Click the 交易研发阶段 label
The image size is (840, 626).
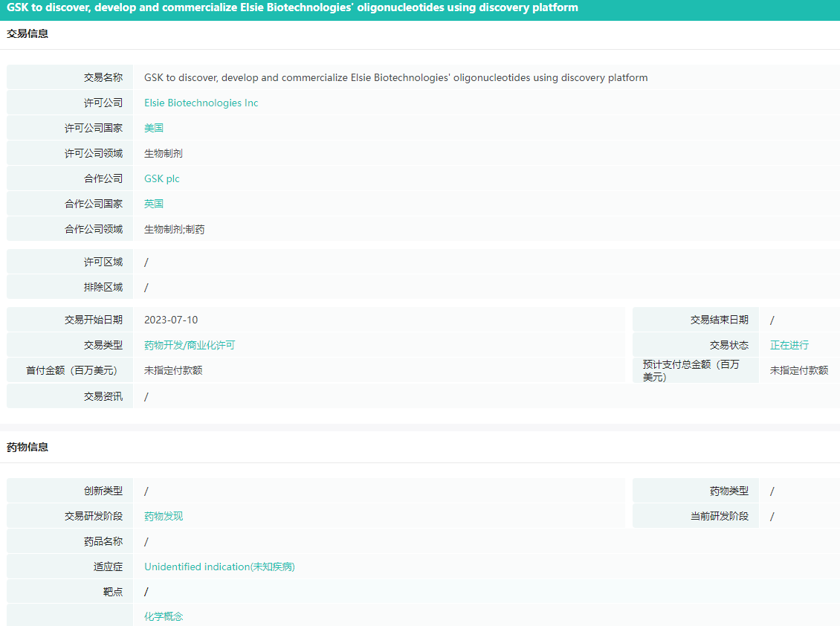(93, 516)
